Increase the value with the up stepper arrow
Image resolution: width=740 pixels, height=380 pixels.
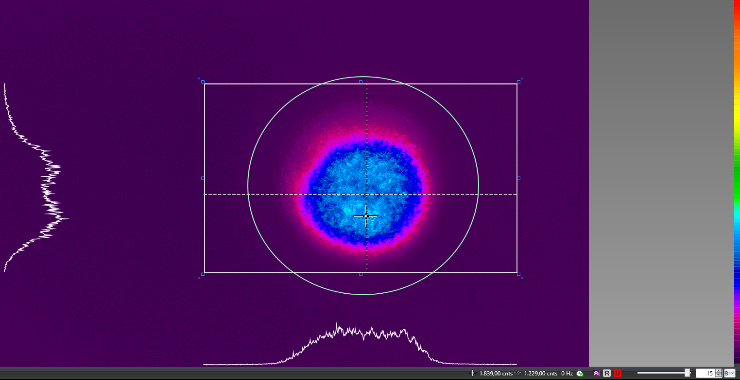click(718, 372)
